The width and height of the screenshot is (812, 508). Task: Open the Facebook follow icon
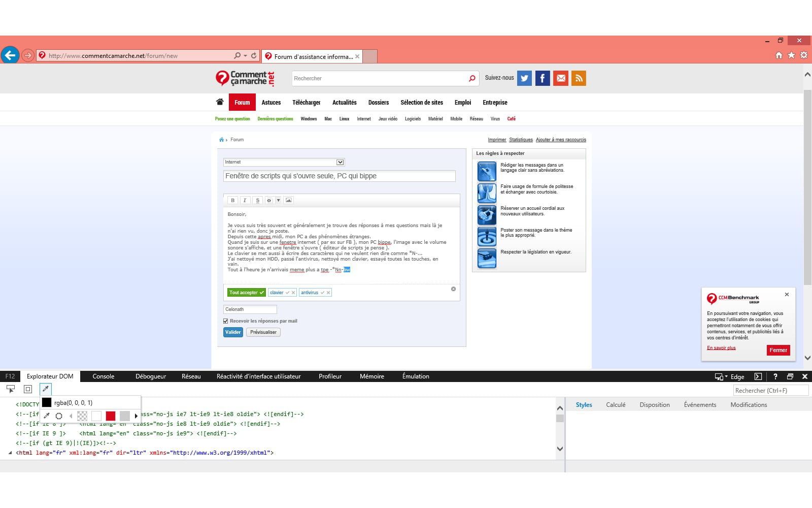(543, 78)
